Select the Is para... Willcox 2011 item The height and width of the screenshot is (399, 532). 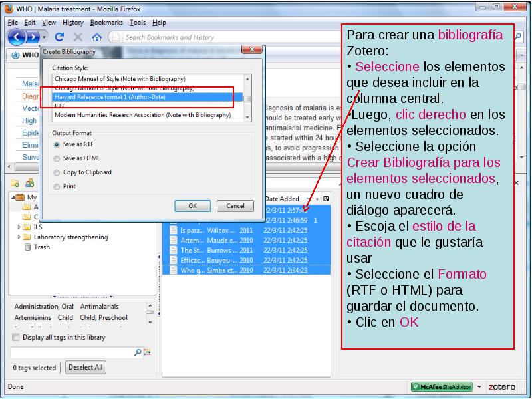[x=246, y=230]
